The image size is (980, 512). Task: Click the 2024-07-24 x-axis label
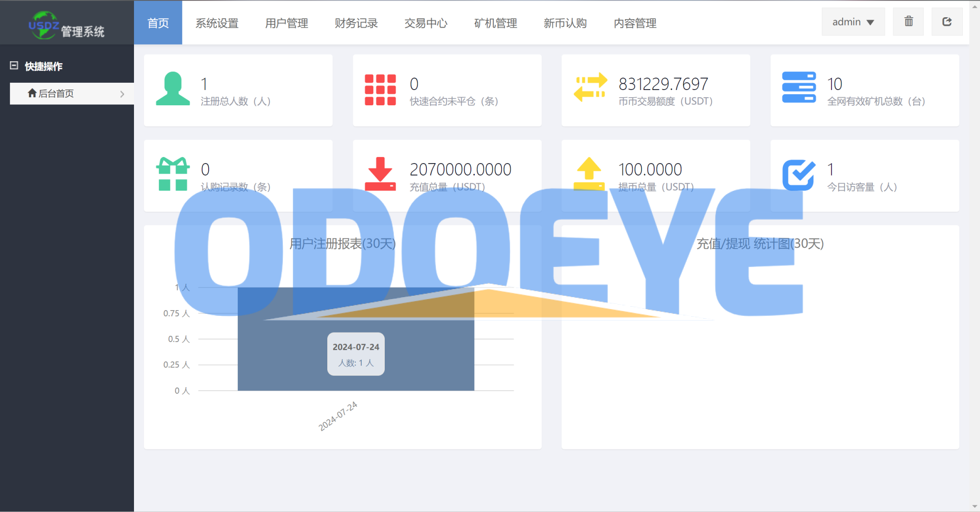click(x=338, y=416)
